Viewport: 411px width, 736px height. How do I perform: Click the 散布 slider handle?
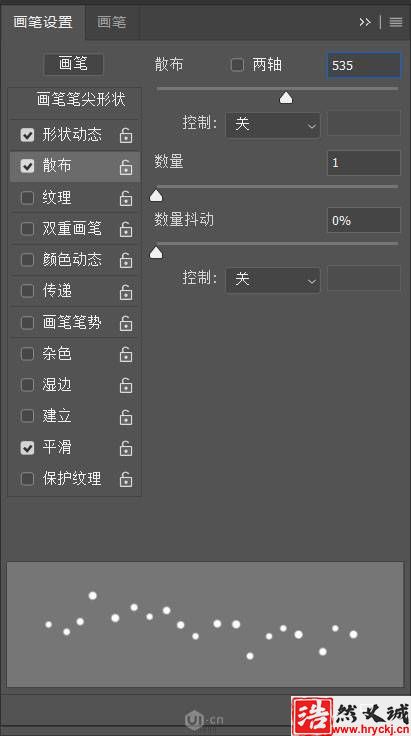click(x=286, y=97)
